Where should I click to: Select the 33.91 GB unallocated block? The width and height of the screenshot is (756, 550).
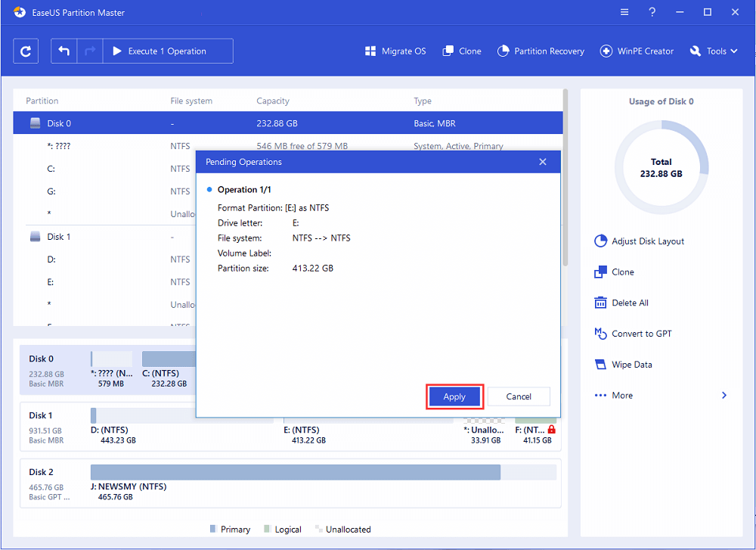[x=485, y=430]
